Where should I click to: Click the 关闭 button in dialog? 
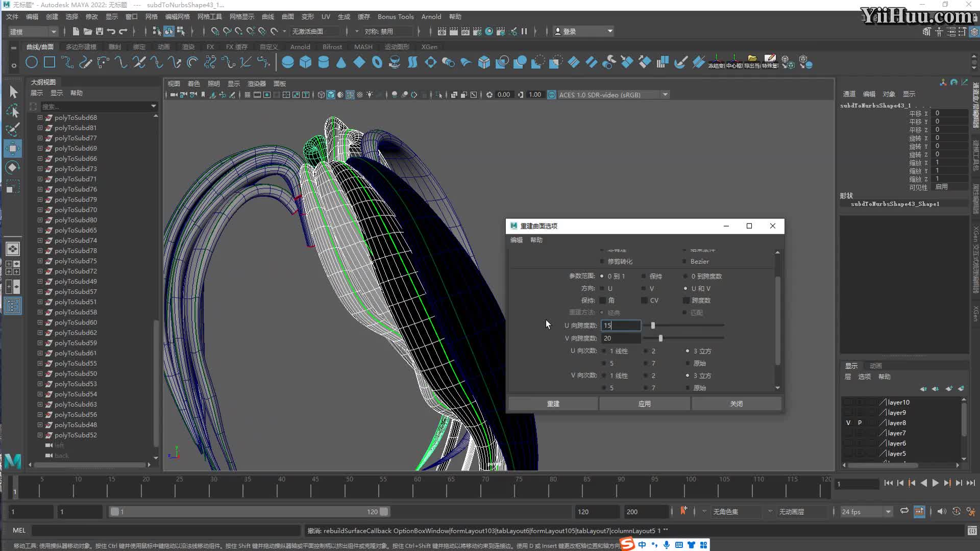tap(737, 404)
